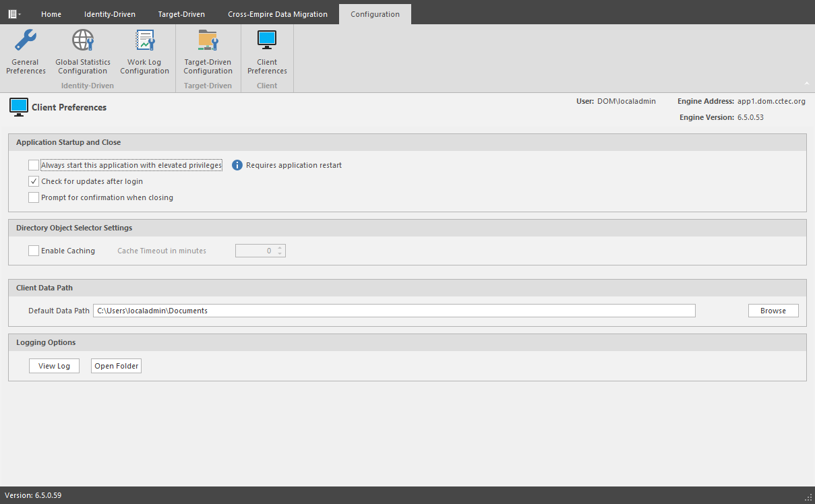Open Global Statistics Configuration globe icon
This screenshot has width=815, height=504.
[x=83, y=41]
